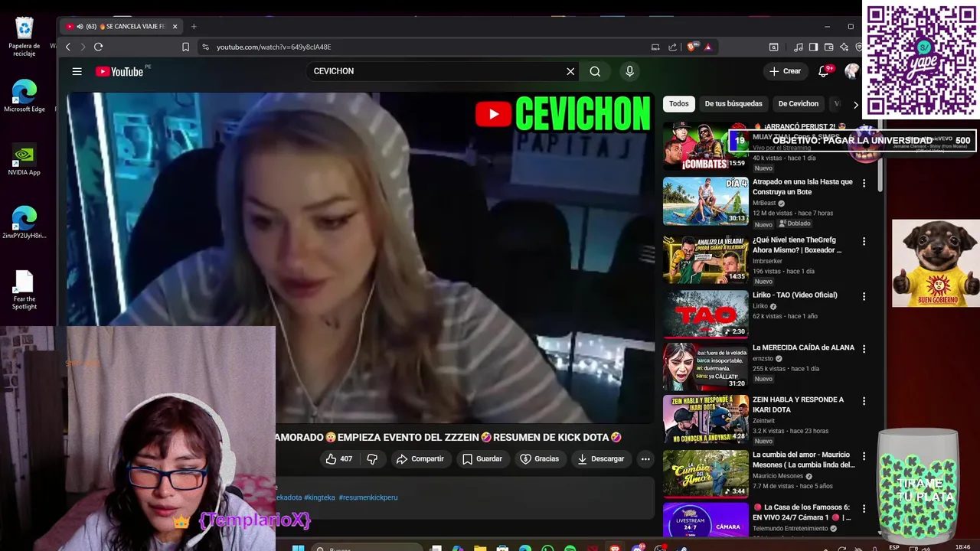The image size is (980, 551).
Task: Open options for Liriko TAO video
Action: (864, 296)
